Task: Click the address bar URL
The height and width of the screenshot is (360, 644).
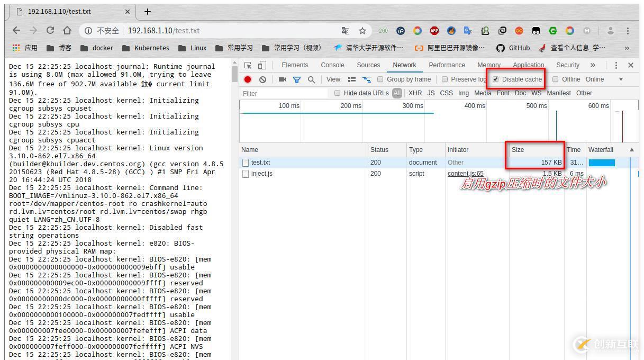Action: pos(164,31)
